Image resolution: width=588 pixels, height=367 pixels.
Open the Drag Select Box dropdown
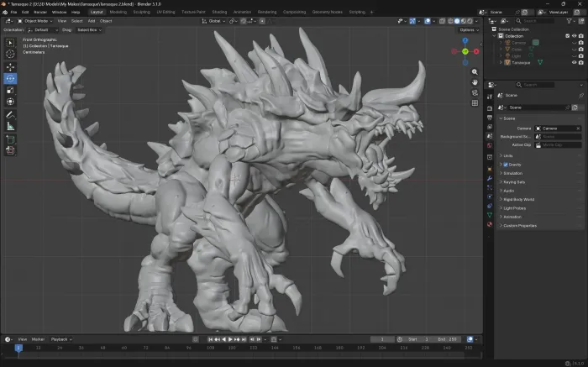[89, 30]
